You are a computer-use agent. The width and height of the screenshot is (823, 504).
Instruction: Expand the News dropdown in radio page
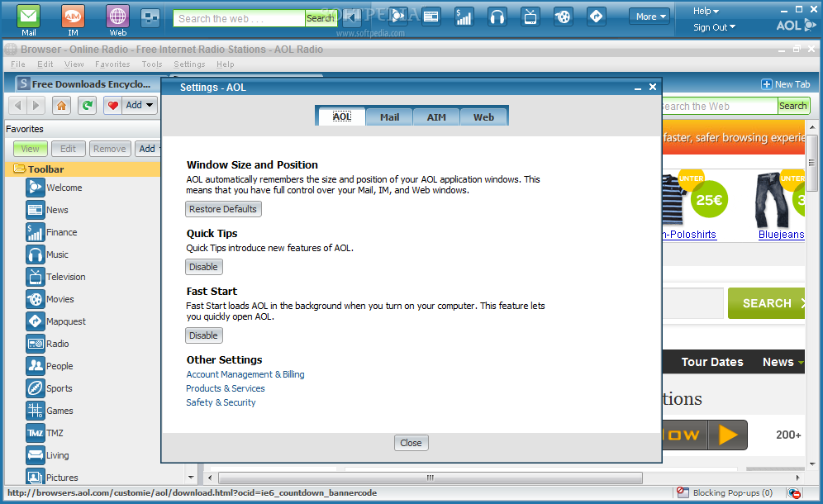coord(801,362)
